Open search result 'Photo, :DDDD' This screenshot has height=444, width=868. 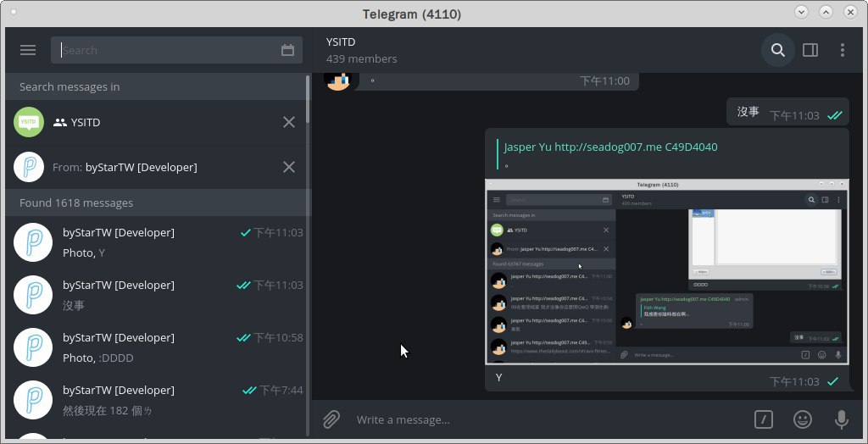pos(158,347)
